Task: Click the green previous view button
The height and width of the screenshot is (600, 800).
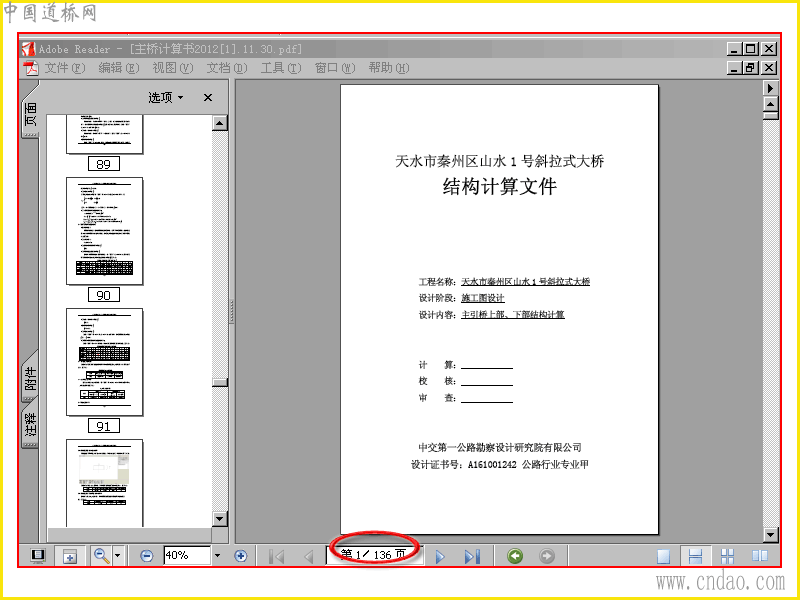Action: (515, 556)
